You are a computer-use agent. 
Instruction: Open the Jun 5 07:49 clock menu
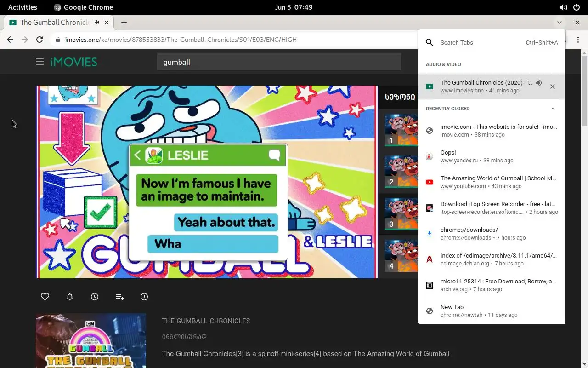coord(294,7)
